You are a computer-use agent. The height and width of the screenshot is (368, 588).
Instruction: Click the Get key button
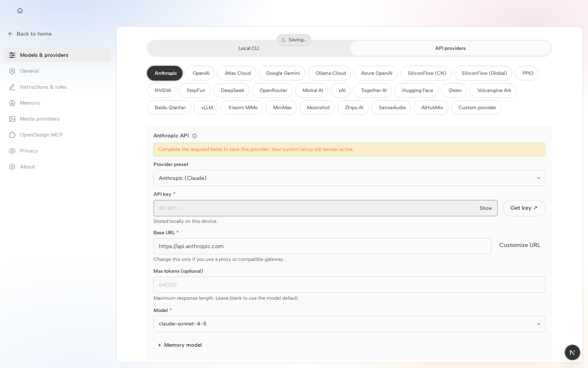(524, 208)
